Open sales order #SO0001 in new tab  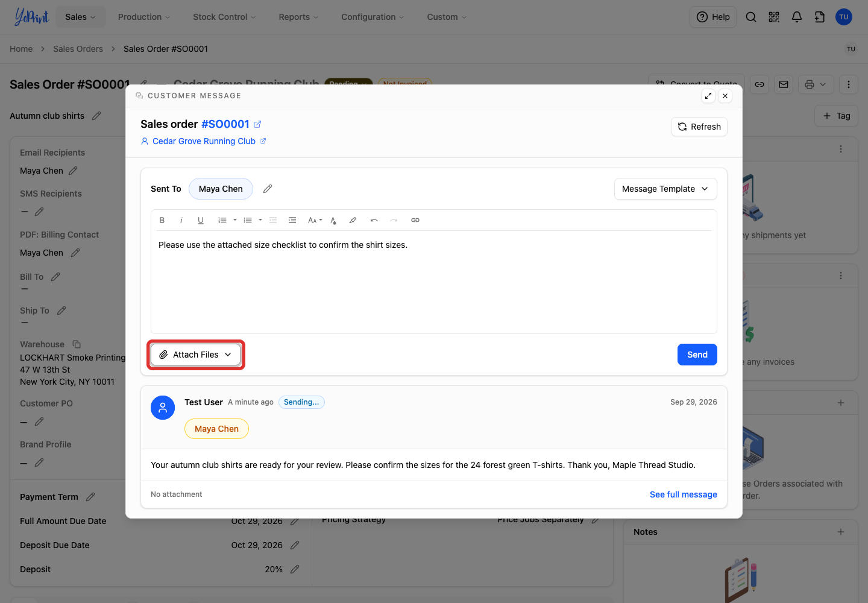pos(257,124)
